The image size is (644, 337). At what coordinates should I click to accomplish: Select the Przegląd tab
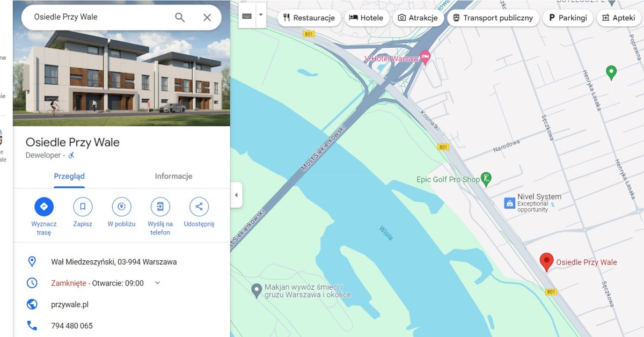coord(69,176)
